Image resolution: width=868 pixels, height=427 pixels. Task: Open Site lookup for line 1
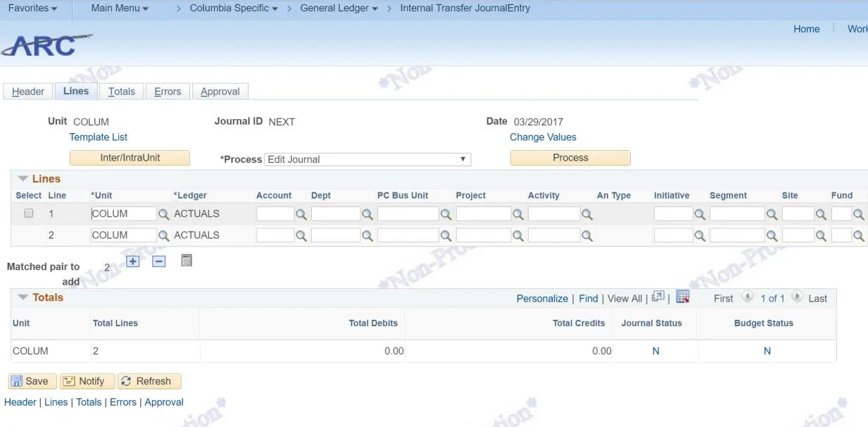coord(821,214)
